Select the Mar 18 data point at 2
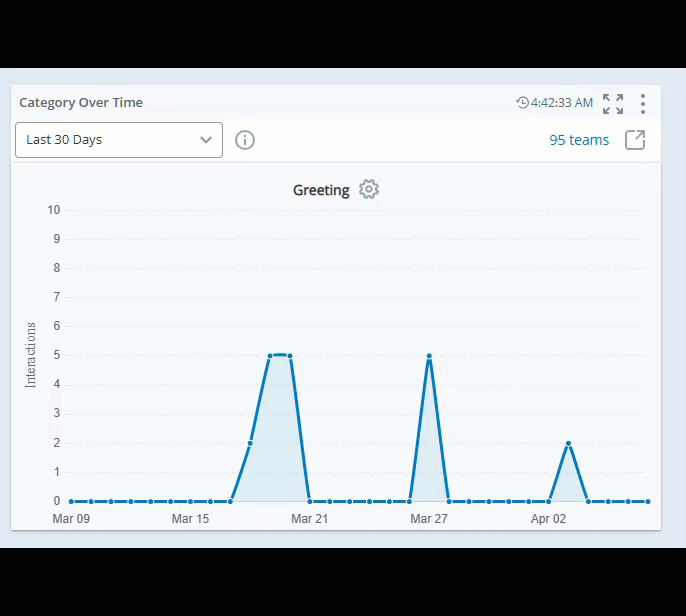 click(250, 443)
